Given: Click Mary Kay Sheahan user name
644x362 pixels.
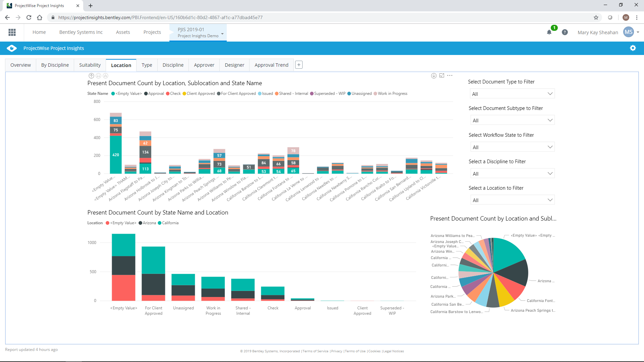Looking at the screenshot, I should point(598,33).
